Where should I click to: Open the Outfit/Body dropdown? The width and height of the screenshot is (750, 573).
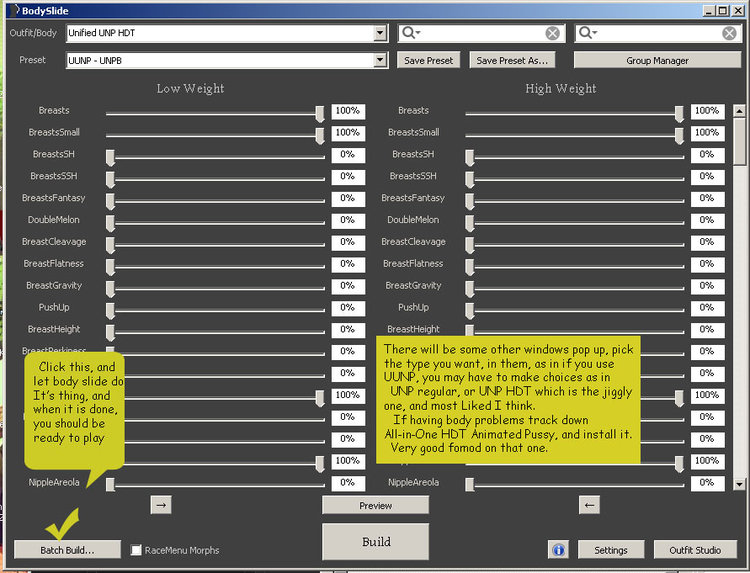tap(380, 33)
